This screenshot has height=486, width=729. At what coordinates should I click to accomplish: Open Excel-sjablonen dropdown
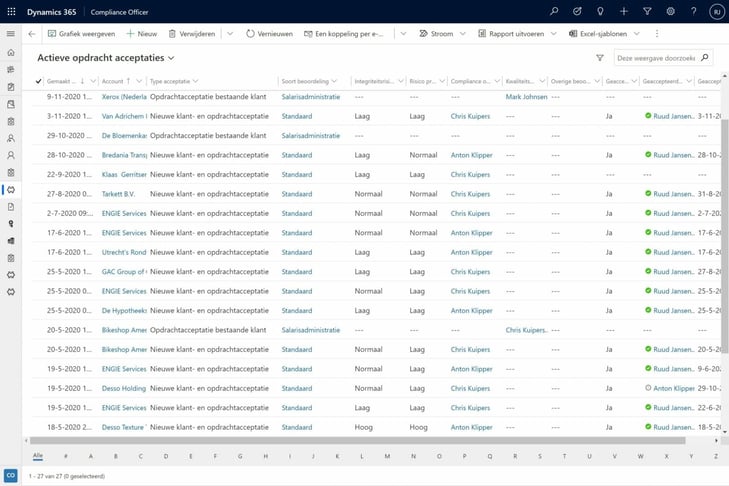(x=637, y=33)
